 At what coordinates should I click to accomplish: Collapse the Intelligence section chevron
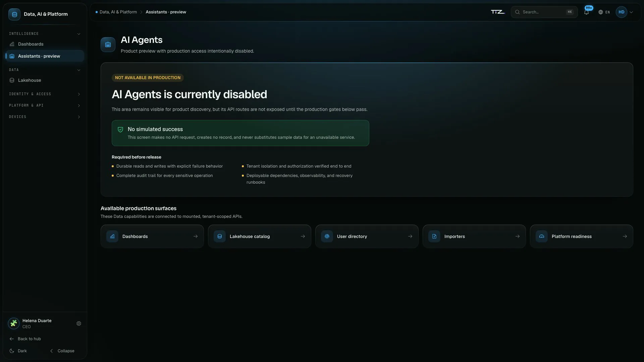click(79, 34)
